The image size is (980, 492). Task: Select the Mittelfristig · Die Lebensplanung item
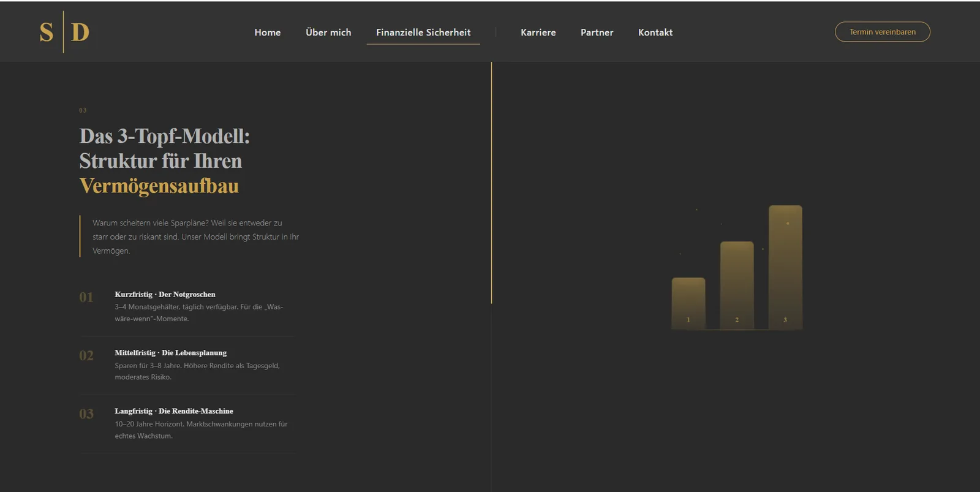click(188, 365)
